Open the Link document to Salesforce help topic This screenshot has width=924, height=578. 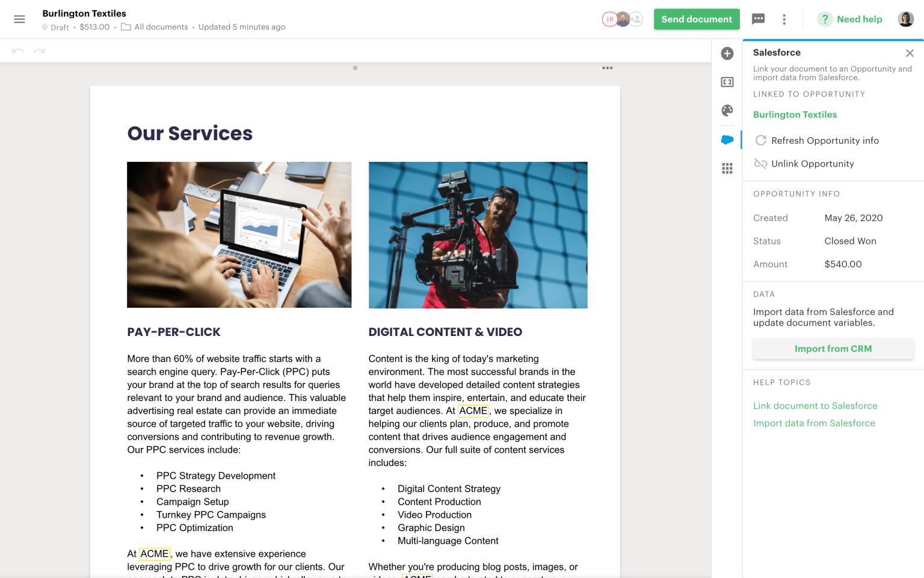pos(815,406)
